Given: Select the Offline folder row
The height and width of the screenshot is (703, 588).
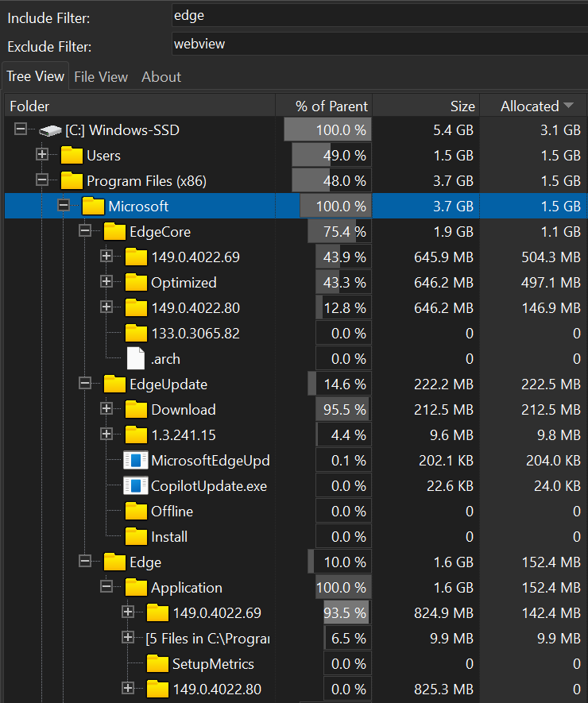Looking at the screenshot, I should (x=296, y=511).
